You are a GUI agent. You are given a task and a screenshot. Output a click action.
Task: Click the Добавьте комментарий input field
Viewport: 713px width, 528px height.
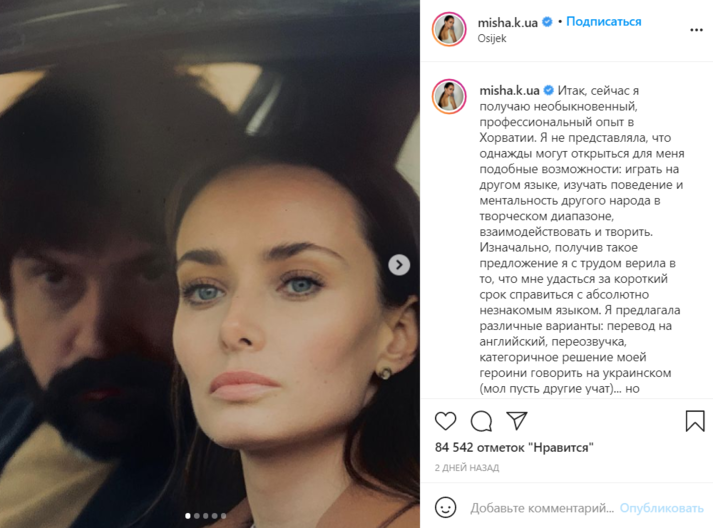click(542, 508)
